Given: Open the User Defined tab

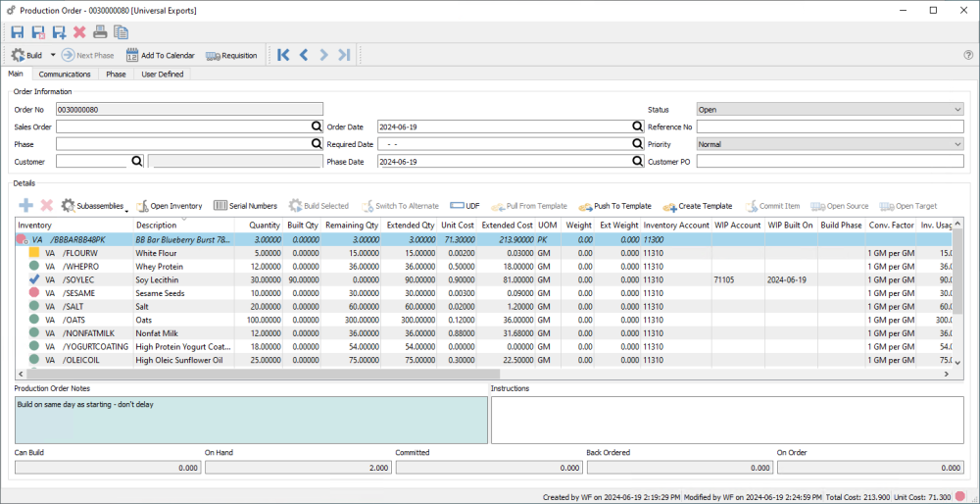Looking at the screenshot, I should (163, 75).
